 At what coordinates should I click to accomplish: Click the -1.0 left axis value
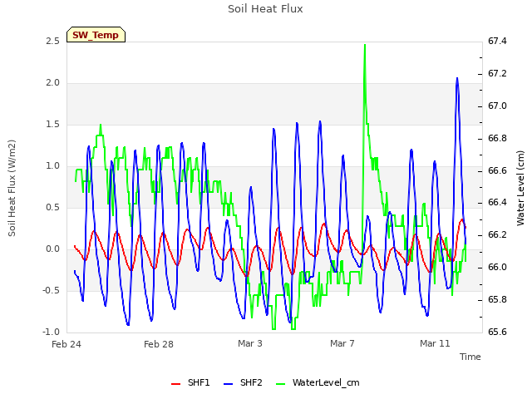tap(52, 332)
